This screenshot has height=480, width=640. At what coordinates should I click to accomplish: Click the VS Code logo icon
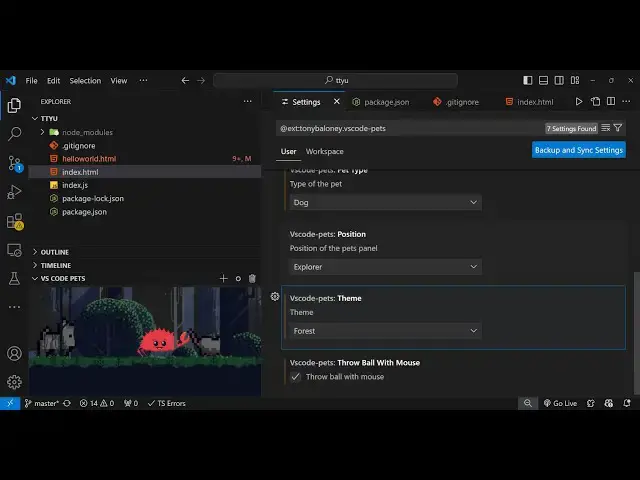coord(11,80)
